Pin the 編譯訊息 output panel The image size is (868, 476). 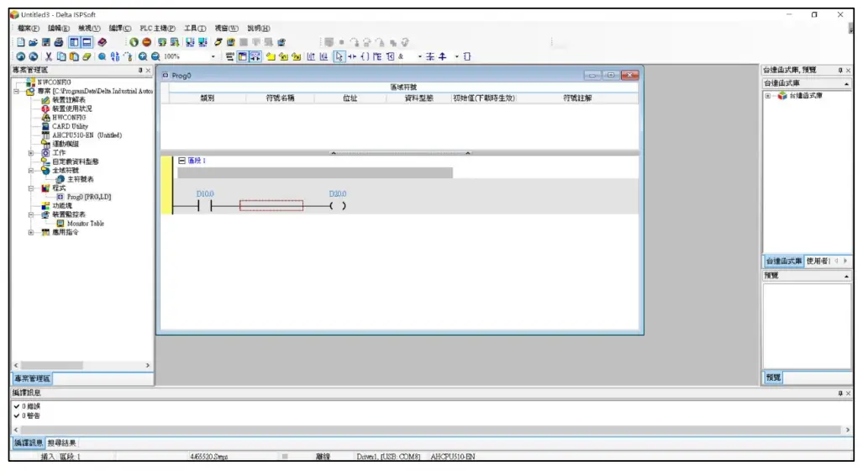(840, 394)
